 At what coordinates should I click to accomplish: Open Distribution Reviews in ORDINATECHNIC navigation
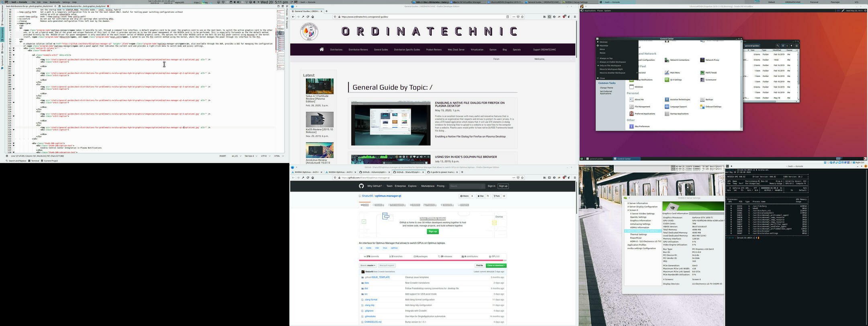tap(358, 50)
